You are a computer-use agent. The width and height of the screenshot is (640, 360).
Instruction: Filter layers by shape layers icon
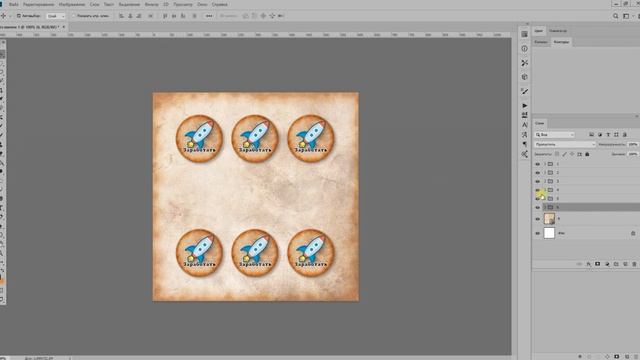point(616,134)
